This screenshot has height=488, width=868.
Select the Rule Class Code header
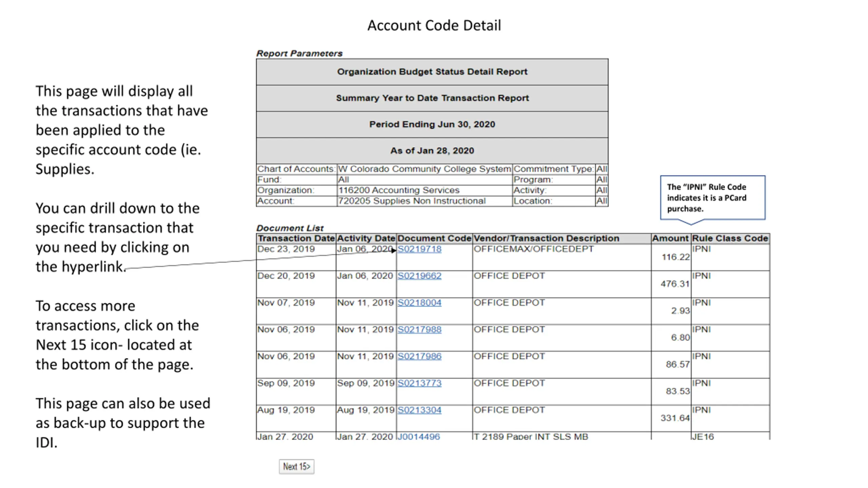pyautogui.click(x=730, y=239)
